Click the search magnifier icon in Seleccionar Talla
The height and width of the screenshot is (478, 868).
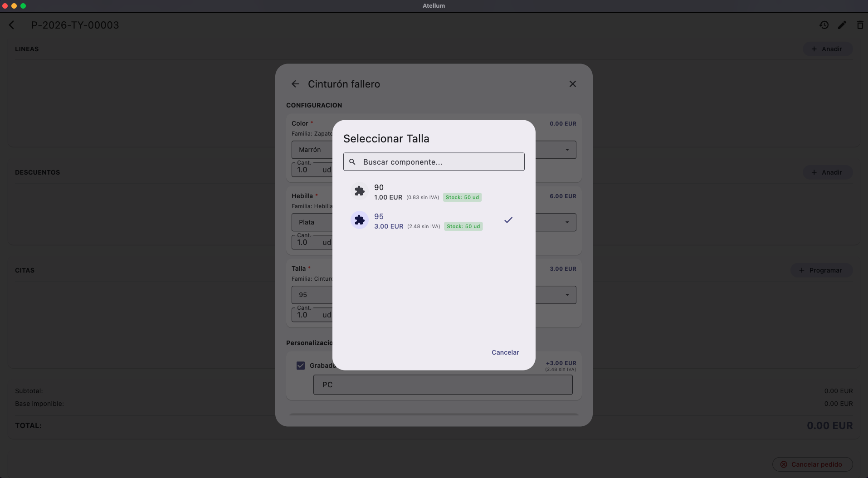click(352, 162)
